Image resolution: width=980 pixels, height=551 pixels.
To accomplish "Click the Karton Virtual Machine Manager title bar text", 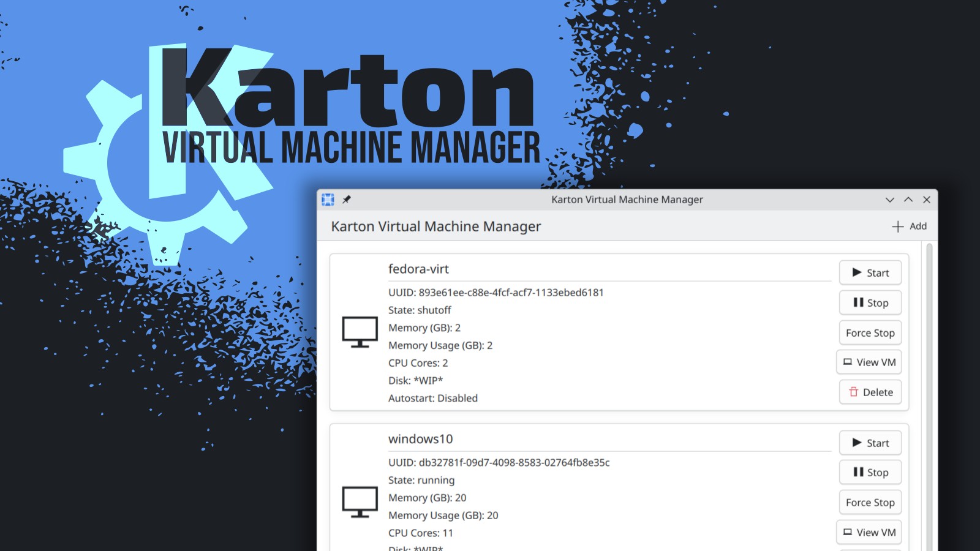I will (x=627, y=200).
